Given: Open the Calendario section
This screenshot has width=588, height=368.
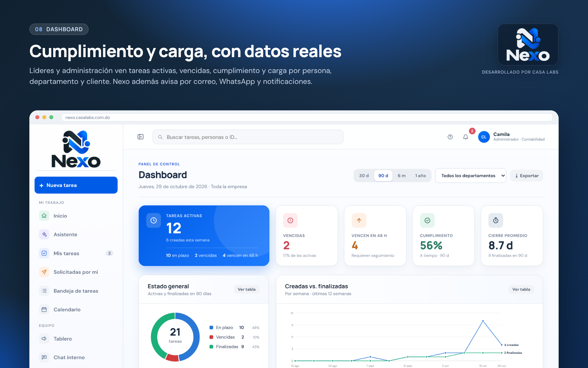Looking at the screenshot, I should [x=76, y=309].
